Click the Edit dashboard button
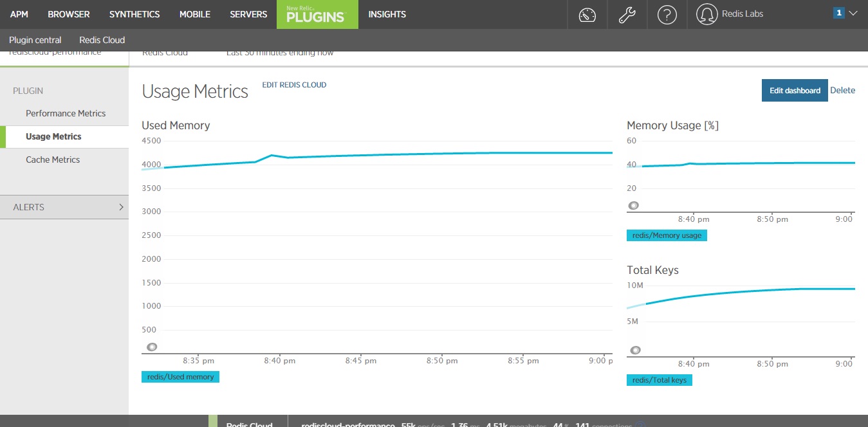Screen dimensions: 868x427 795,91
